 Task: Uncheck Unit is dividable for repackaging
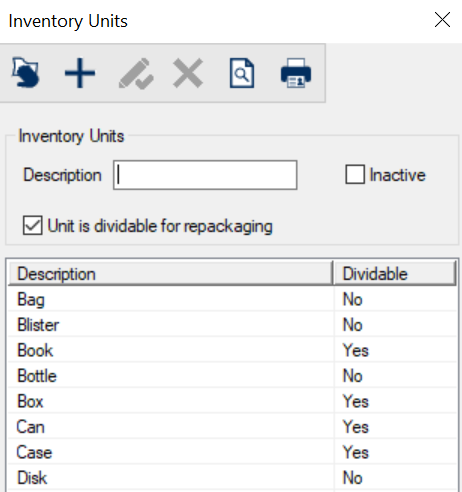(x=33, y=226)
